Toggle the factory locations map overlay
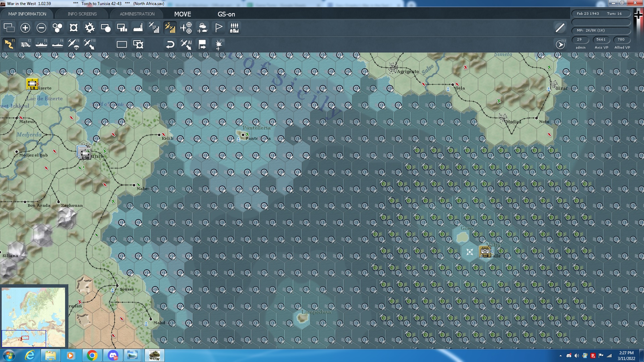The height and width of the screenshot is (362, 644). 138,28
